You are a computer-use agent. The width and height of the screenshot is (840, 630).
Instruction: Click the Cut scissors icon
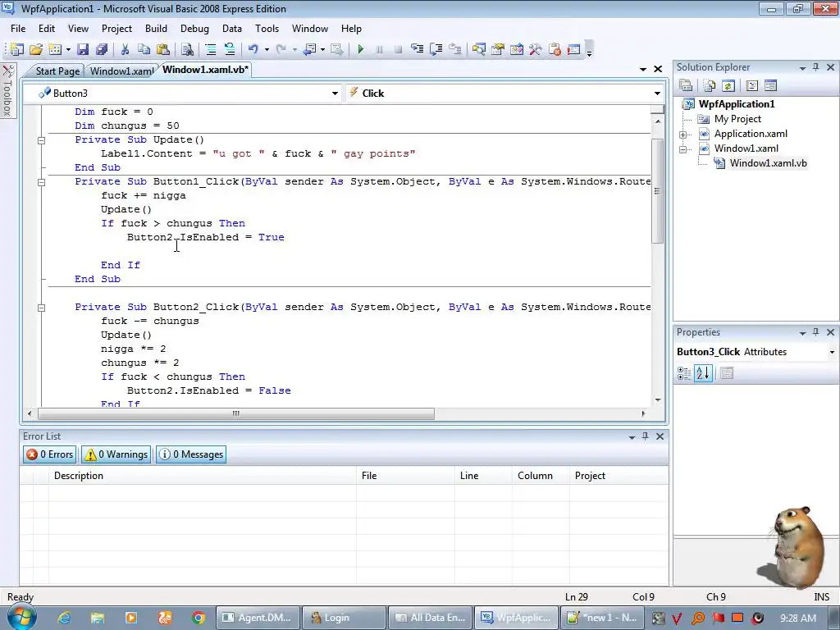pyautogui.click(x=125, y=50)
